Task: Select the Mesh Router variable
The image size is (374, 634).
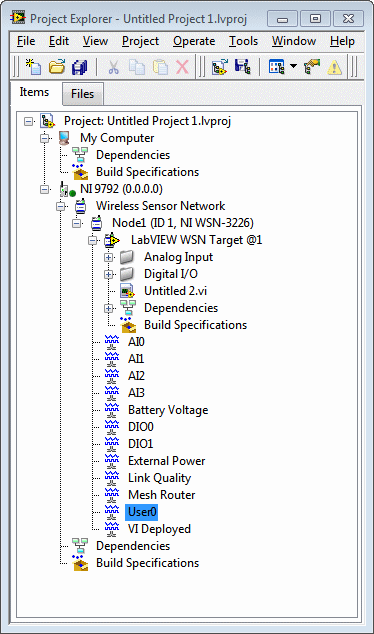Action: pos(162,495)
